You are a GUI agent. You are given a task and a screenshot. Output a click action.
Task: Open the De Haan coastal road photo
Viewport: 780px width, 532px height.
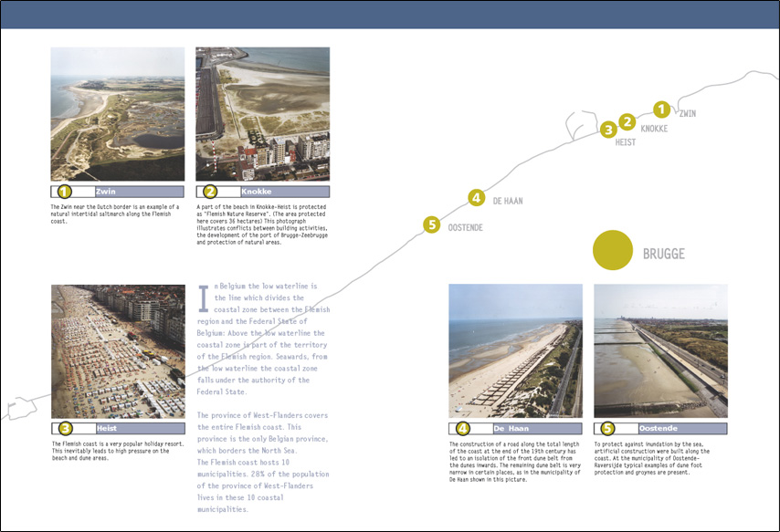[515, 350]
